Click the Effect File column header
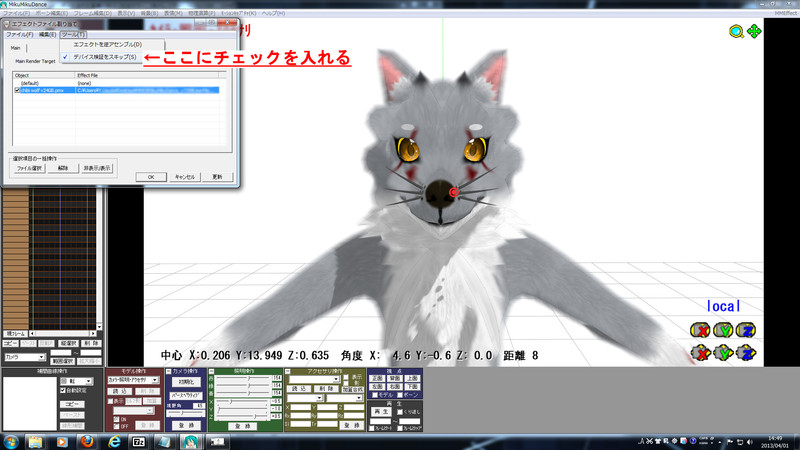 pos(146,75)
